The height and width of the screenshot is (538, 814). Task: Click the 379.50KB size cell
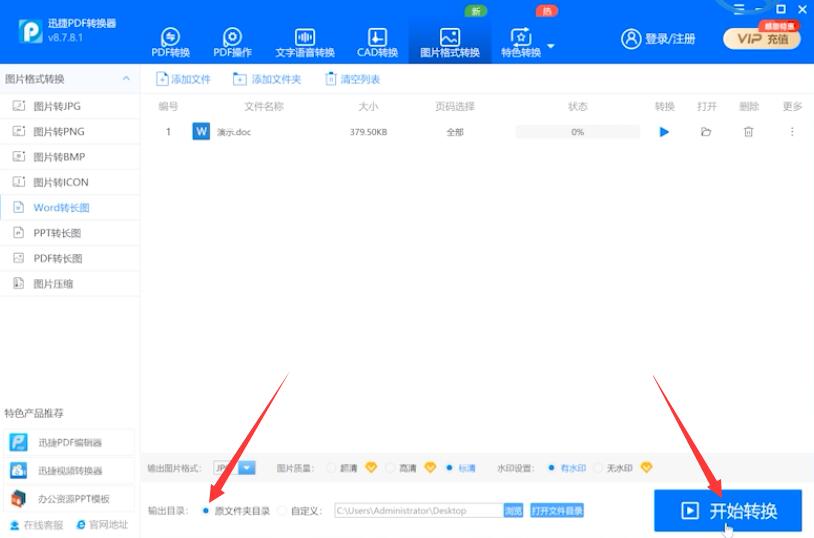(x=368, y=132)
